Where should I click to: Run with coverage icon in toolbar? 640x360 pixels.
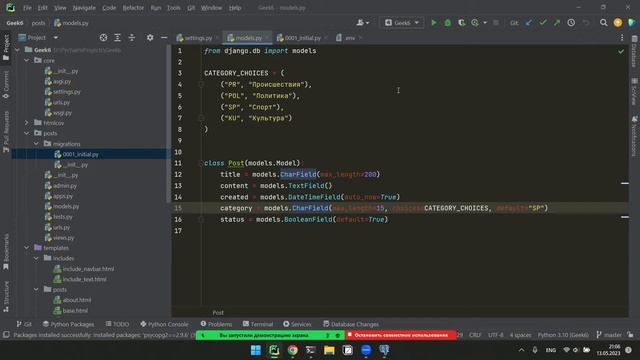tap(461, 23)
